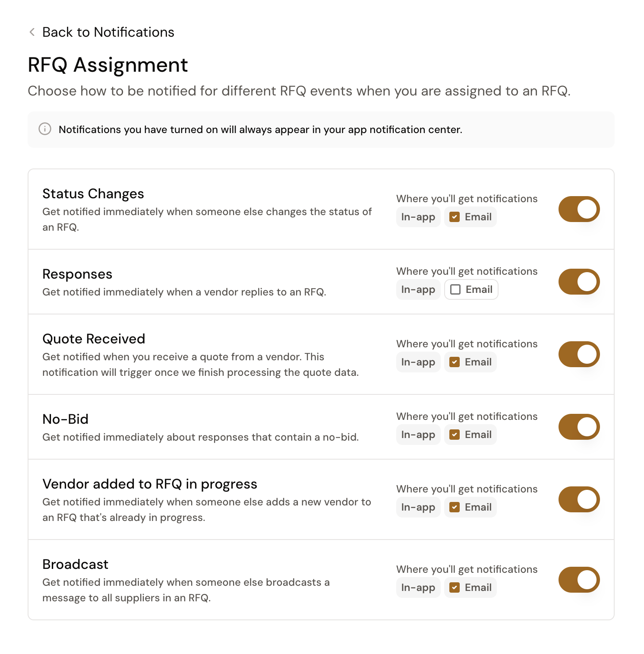Screen dimensions: 644x654
Task: Disable the Status Changes toggle
Action: [579, 210]
